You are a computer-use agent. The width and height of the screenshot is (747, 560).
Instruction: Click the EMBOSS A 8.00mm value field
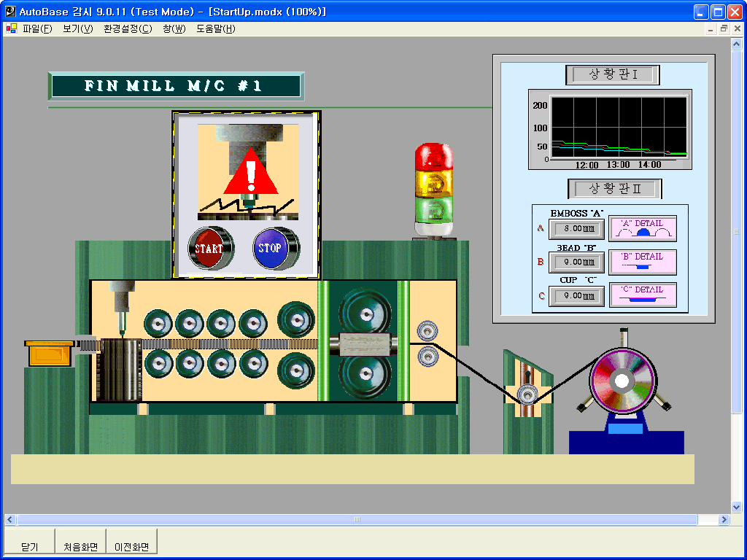(x=576, y=229)
